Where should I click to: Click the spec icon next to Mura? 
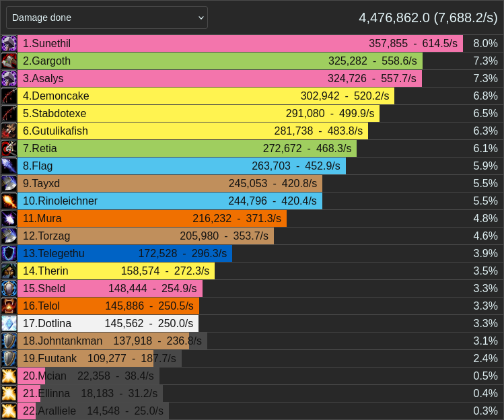coord(9,218)
